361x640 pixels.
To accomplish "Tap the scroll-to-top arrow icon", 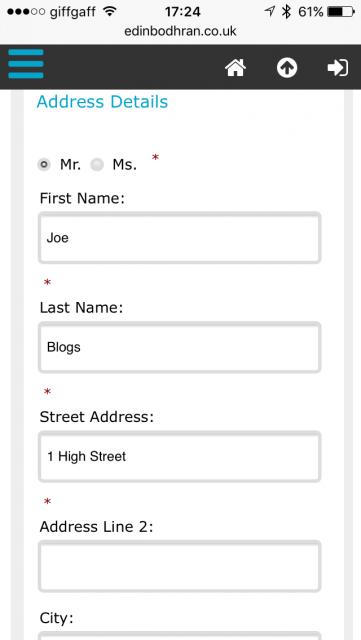I will (287, 68).
